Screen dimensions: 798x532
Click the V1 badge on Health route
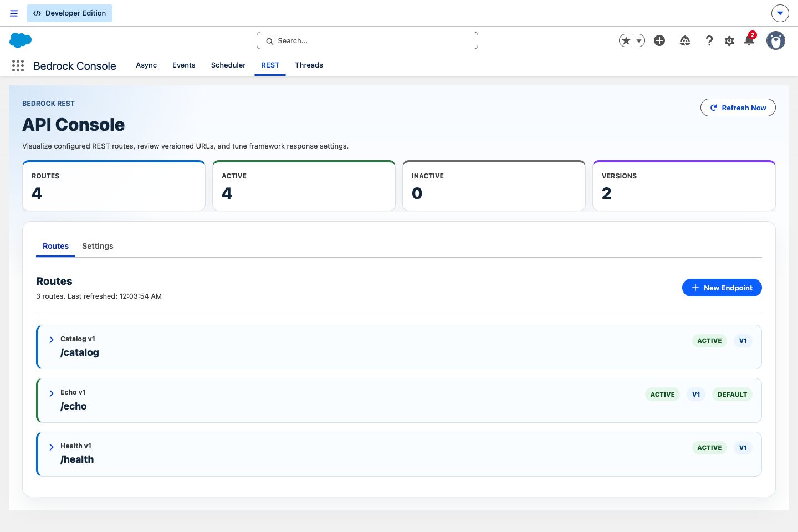tap(743, 448)
